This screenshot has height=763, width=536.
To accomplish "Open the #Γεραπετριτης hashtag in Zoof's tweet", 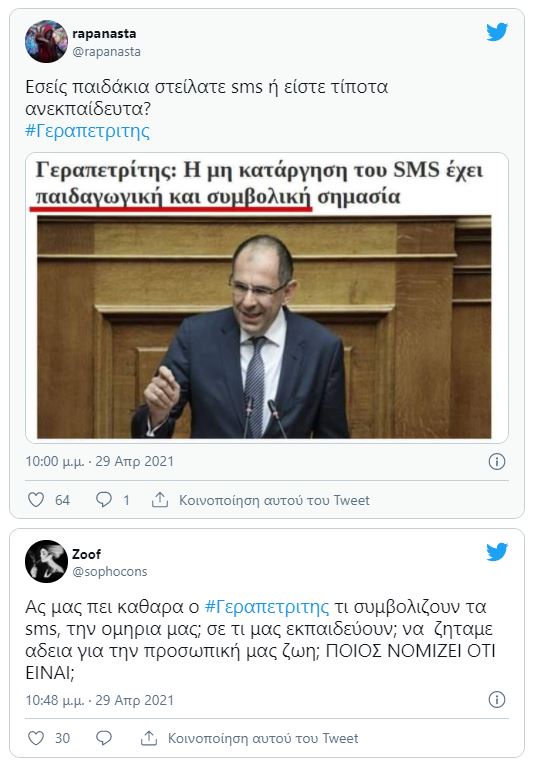I will 267,607.
